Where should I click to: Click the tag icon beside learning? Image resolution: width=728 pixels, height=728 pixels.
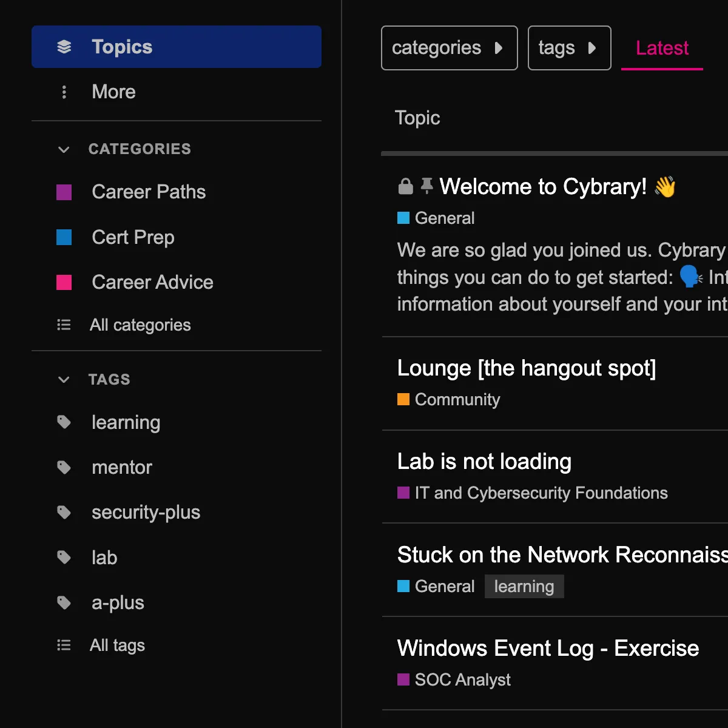click(x=64, y=422)
